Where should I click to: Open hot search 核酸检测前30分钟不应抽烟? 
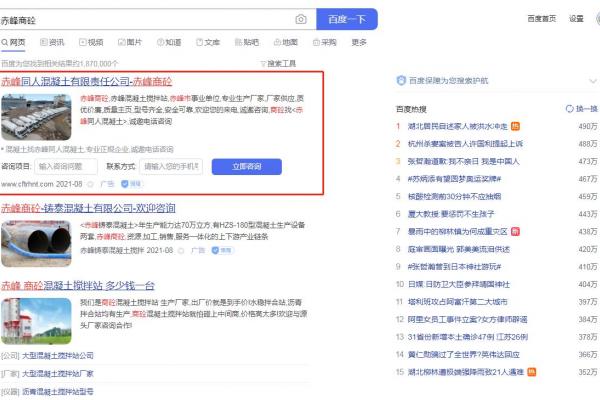click(x=454, y=197)
